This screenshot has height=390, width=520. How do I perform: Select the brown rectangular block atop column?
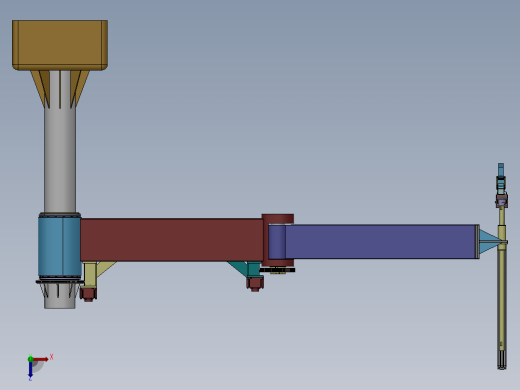click(x=60, y=45)
